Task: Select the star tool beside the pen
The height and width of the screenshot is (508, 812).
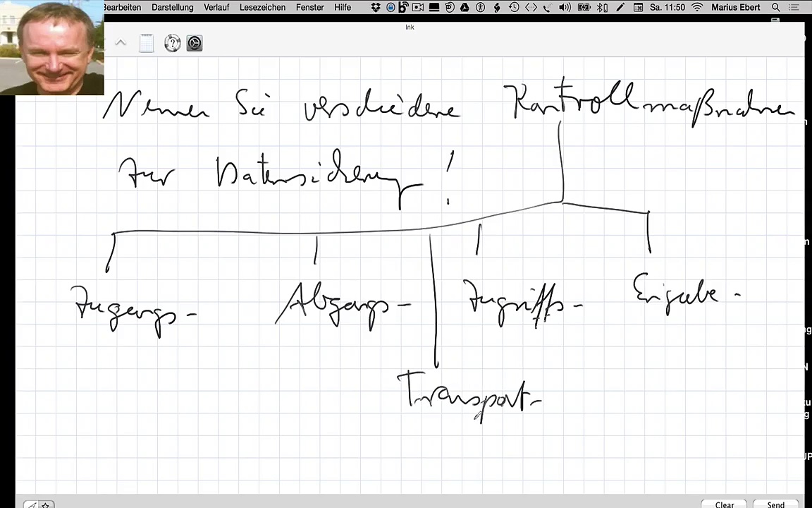Action: 46,504
